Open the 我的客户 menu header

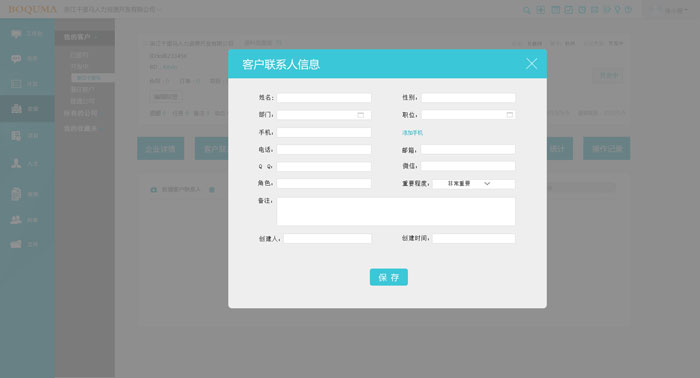click(84, 37)
